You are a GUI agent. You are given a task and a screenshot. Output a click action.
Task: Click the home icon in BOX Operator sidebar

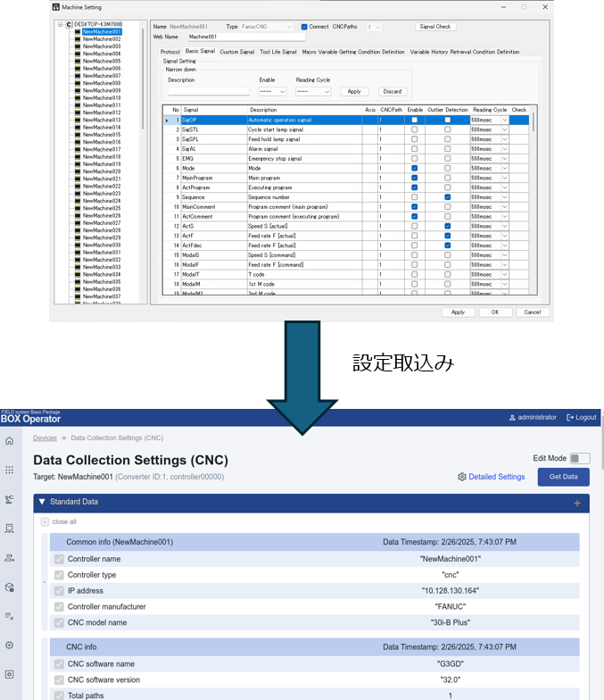[x=10, y=441]
